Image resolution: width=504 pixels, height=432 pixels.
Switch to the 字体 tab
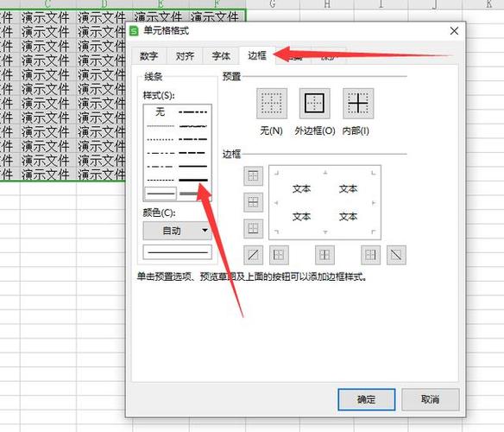[221, 56]
